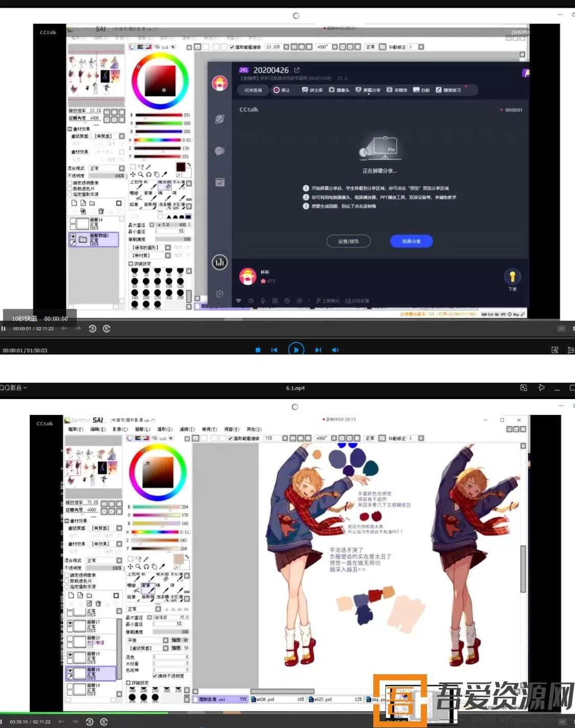Viewport: 575px width, 728px height.
Task: Click the 设置/预览 button
Action: pyautogui.click(x=348, y=241)
